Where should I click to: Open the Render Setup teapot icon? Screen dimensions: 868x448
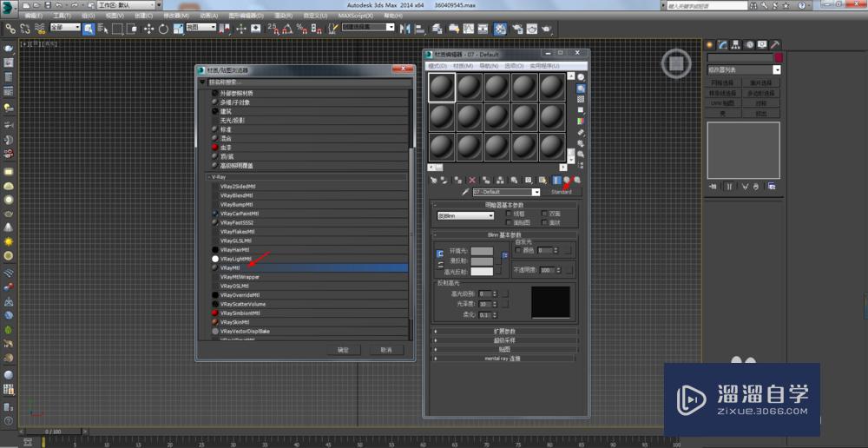tap(518, 28)
